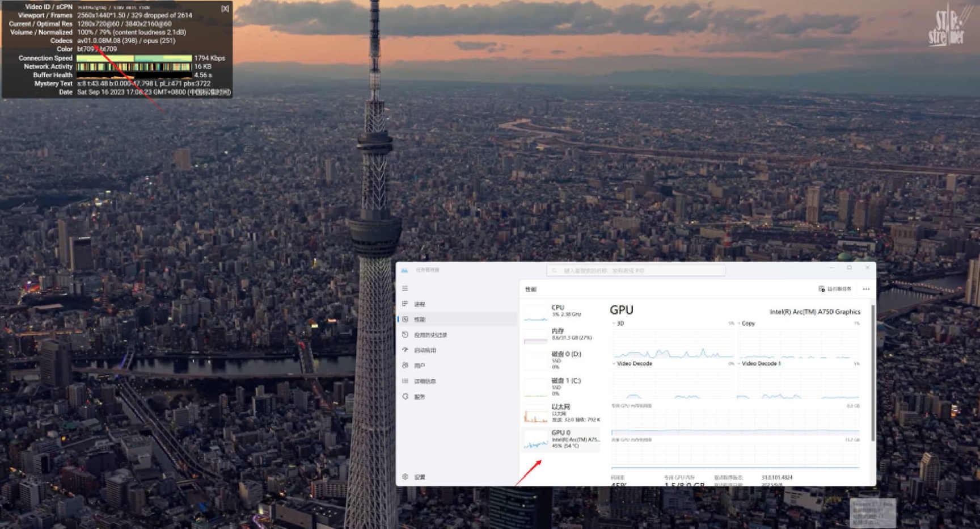Minimize the Task Manager window
Viewport: 980px width, 529px height.
coord(832,267)
